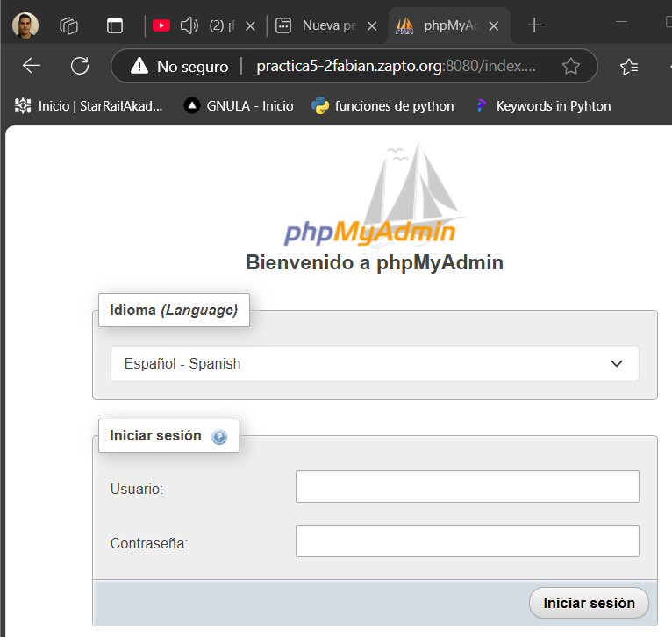
Task: Toggle the vertical tabs icon
Action: [114, 25]
